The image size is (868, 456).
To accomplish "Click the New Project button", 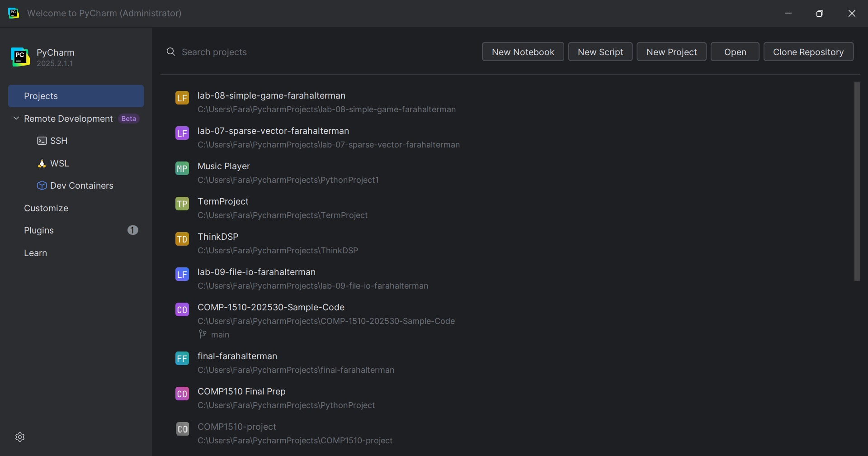I will [x=671, y=52].
